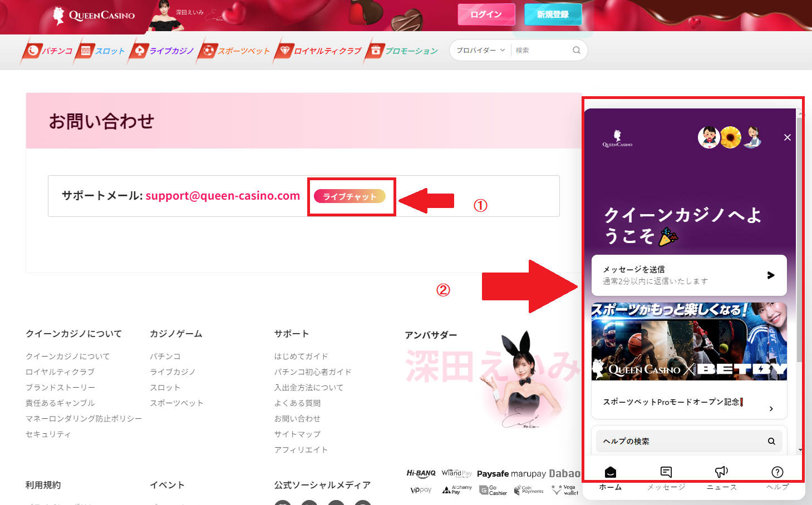Click the Paysafe payment logo

(x=493, y=474)
